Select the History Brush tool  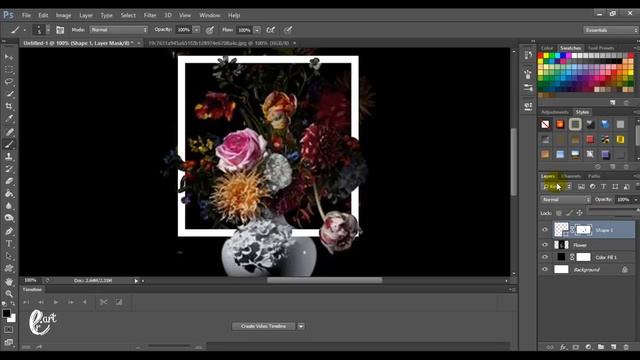tap(9, 169)
